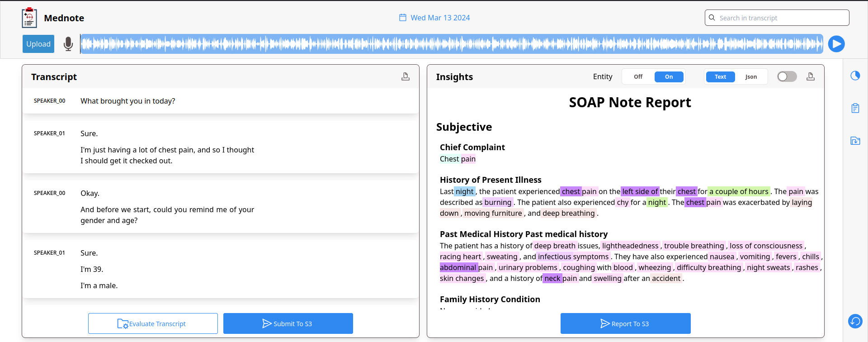868x342 pixels.
Task: Click the chat refresh icon
Action: (x=855, y=321)
